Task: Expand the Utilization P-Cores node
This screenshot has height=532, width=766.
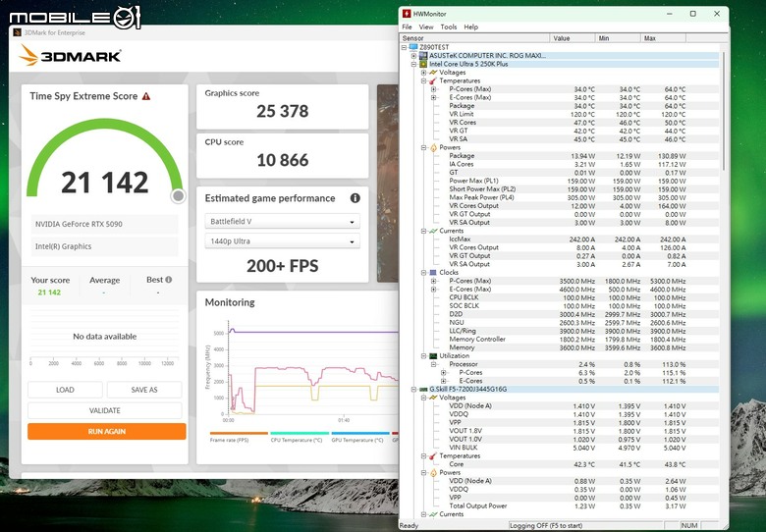Action: 443,372
